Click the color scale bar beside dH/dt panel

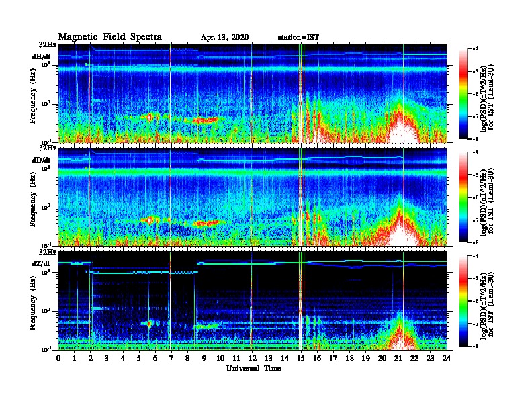point(463,94)
